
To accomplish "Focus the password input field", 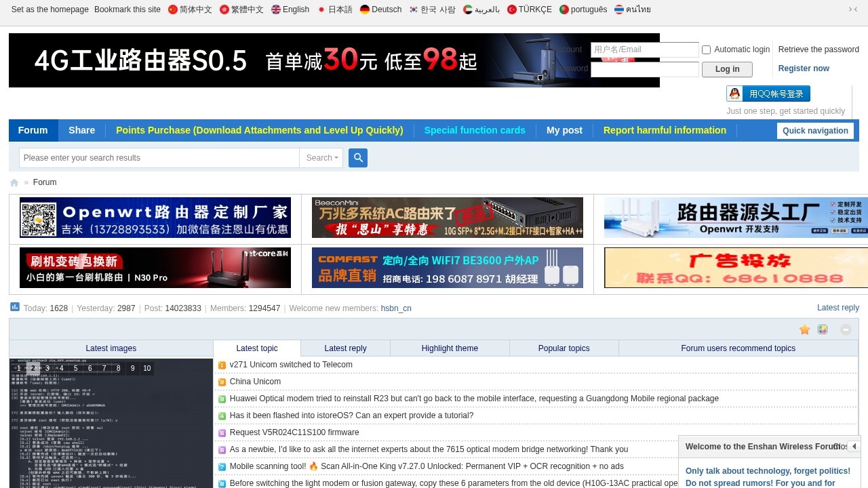I will 644,69.
